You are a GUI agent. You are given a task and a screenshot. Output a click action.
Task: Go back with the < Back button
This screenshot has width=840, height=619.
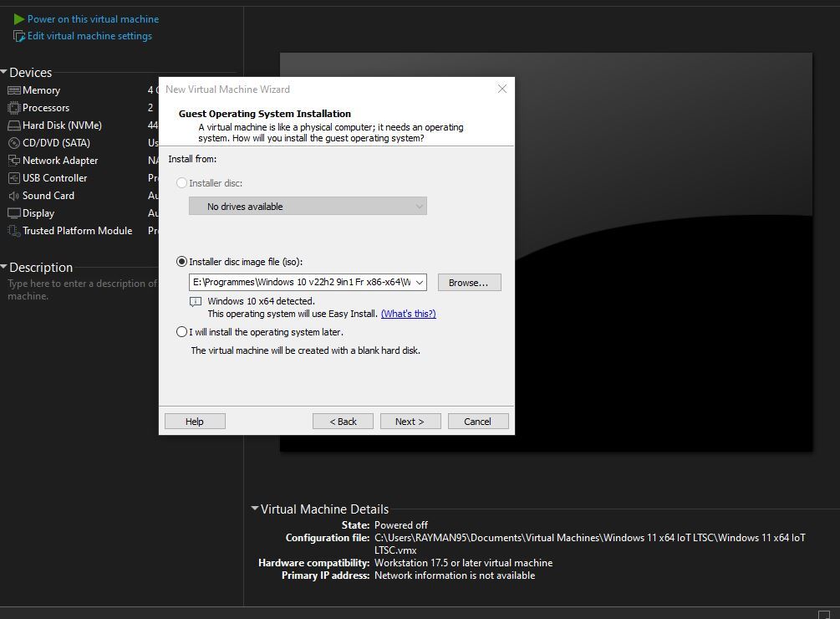pyautogui.click(x=343, y=422)
